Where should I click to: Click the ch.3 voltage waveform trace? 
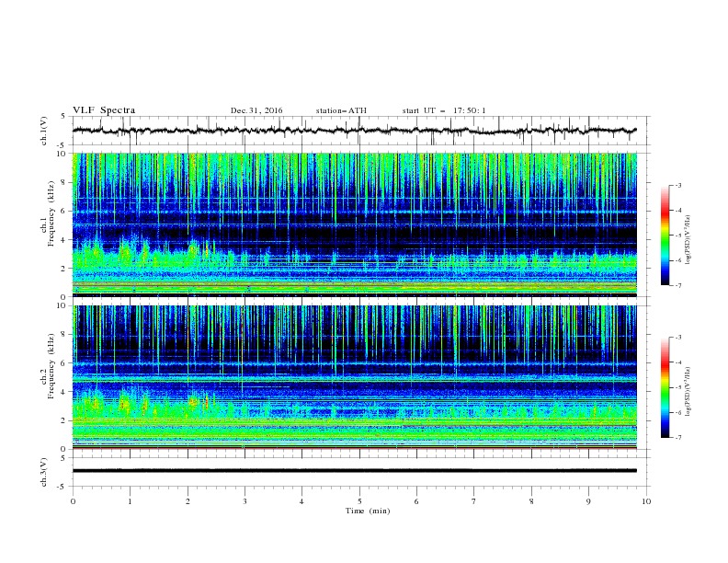(355, 471)
